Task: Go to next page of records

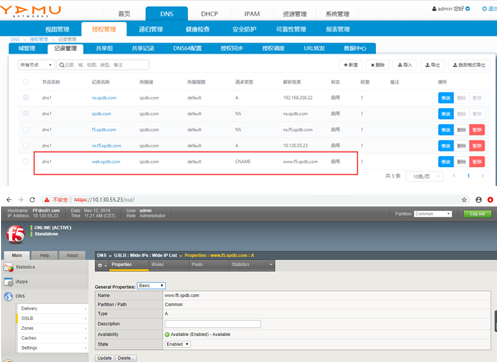Action: (483, 176)
